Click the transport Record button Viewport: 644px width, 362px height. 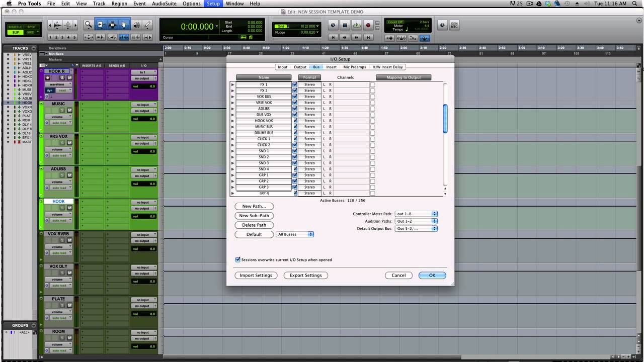point(368,25)
